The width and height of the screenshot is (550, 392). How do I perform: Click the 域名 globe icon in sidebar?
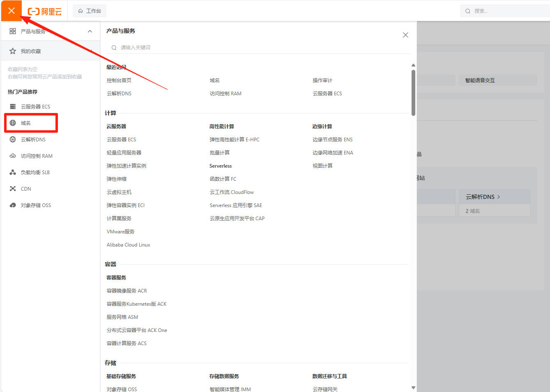[13, 123]
